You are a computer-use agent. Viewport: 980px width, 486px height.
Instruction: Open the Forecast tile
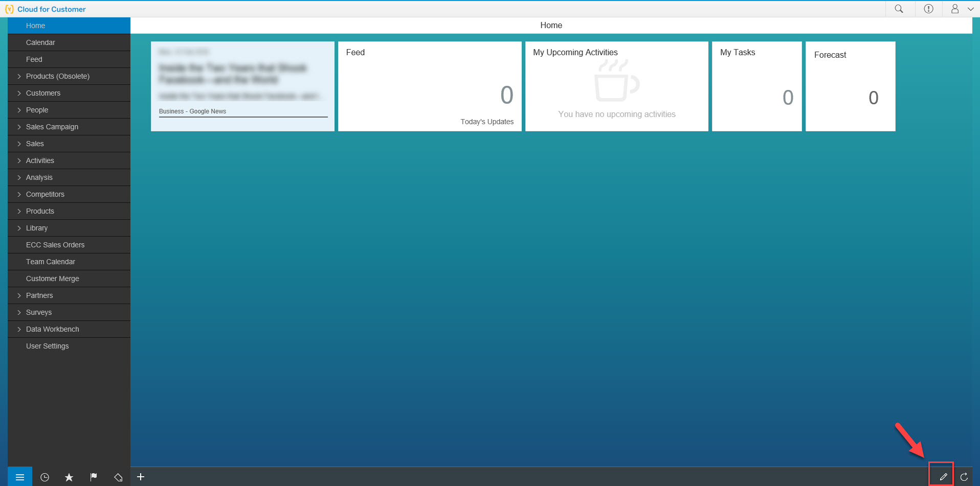pos(851,86)
